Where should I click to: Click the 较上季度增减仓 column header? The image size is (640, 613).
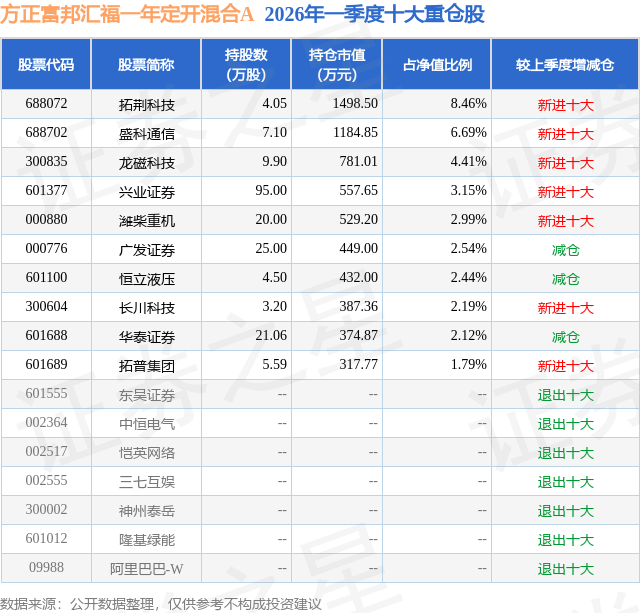coord(565,64)
